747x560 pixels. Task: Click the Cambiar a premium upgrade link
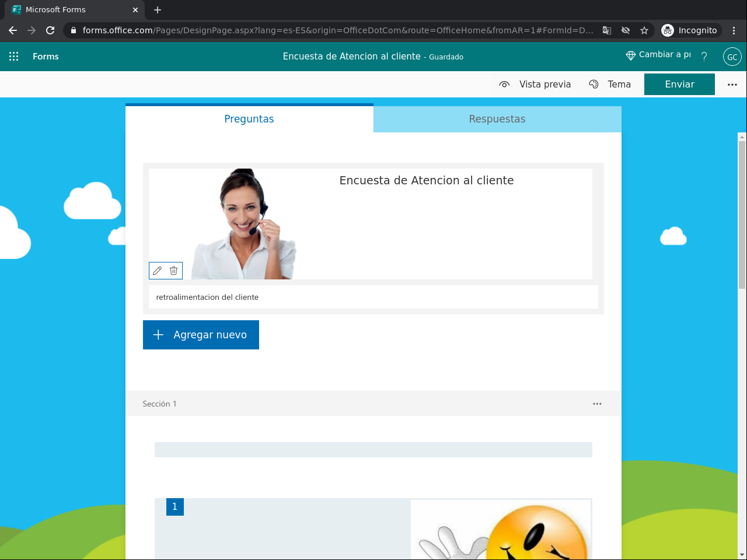click(x=658, y=55)
